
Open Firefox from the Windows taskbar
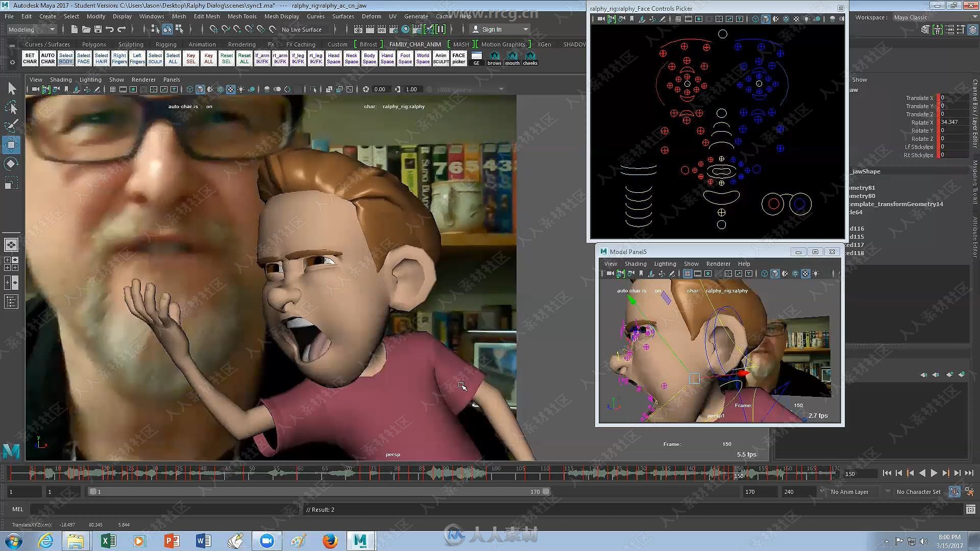pyautogui.click(x=330, y=541)
